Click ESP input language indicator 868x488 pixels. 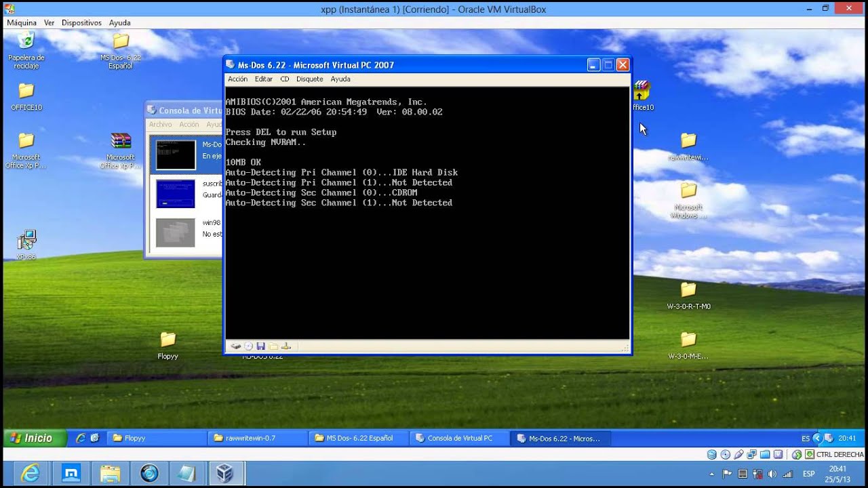(809, 474)
